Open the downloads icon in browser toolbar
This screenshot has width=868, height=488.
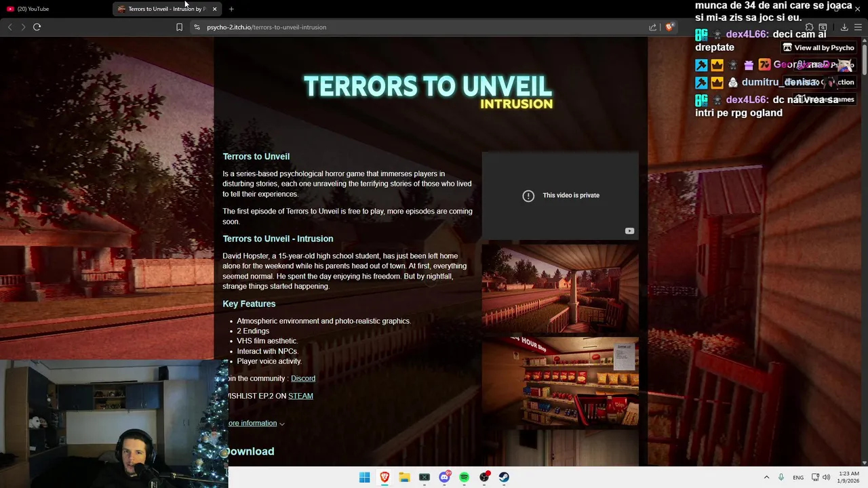click(844, 27)
